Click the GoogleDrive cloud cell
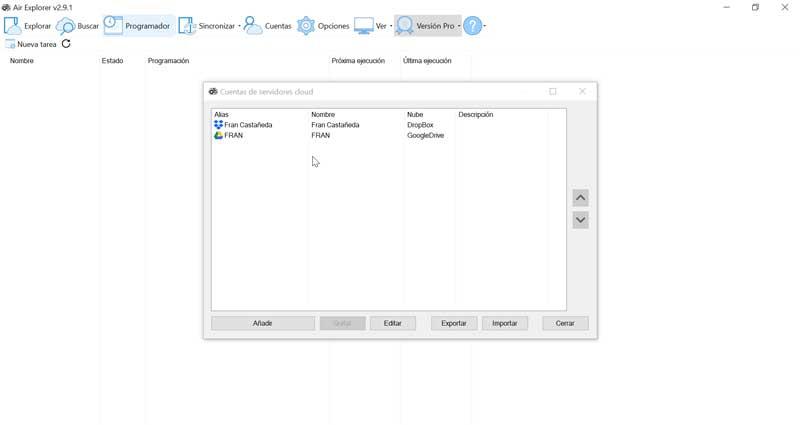Screen dimensions: 800x425 (425, 136)
